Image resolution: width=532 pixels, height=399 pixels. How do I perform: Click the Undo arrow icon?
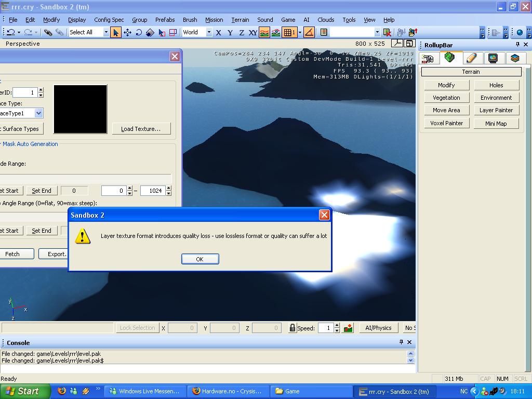(x=11, y=32)
